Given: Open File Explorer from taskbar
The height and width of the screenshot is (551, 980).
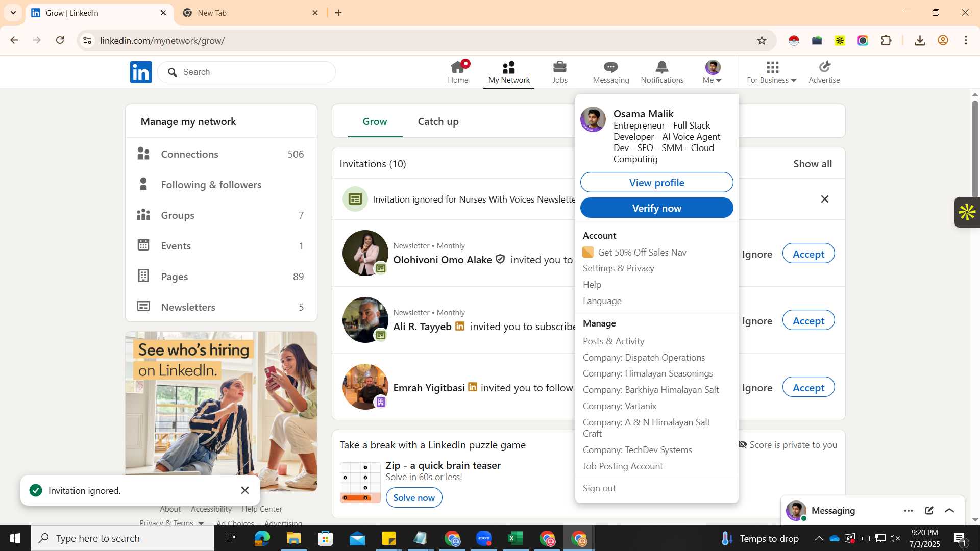Looking at the screenshot, I should [x=293, y=538].
